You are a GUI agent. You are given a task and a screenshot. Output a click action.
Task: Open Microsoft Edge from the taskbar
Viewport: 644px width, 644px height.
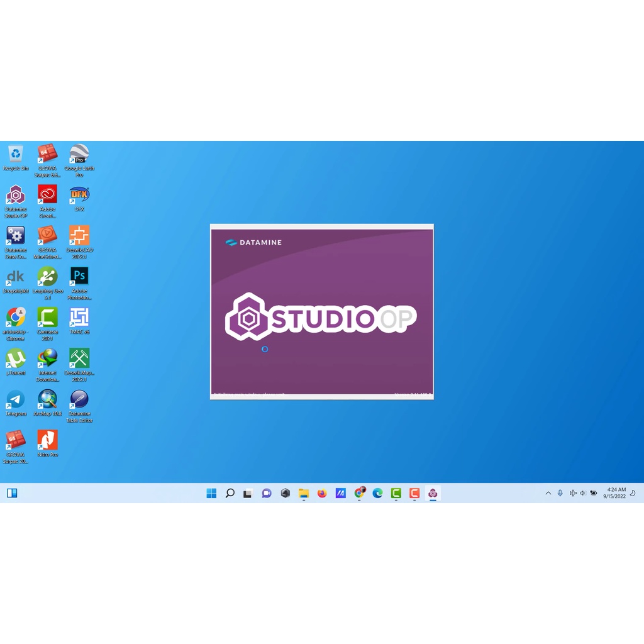pyautogui.click(x=377, y=493)
